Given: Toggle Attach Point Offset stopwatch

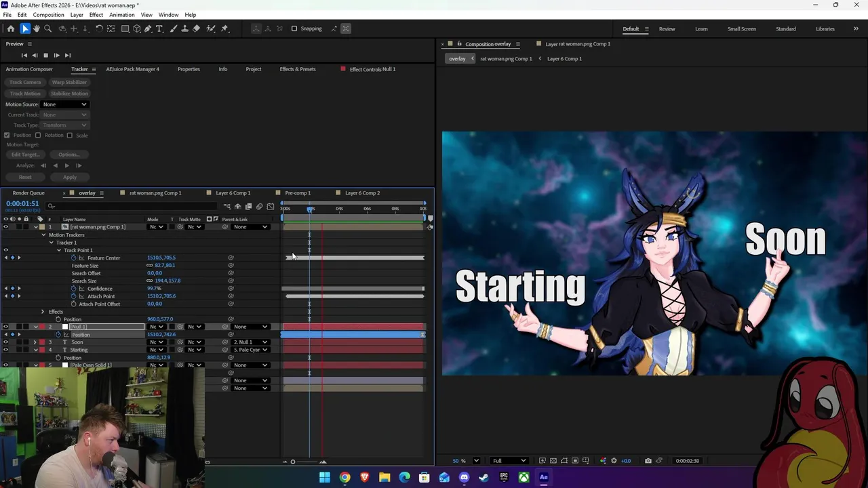Looking at the screenshot, I should (73, 304).
